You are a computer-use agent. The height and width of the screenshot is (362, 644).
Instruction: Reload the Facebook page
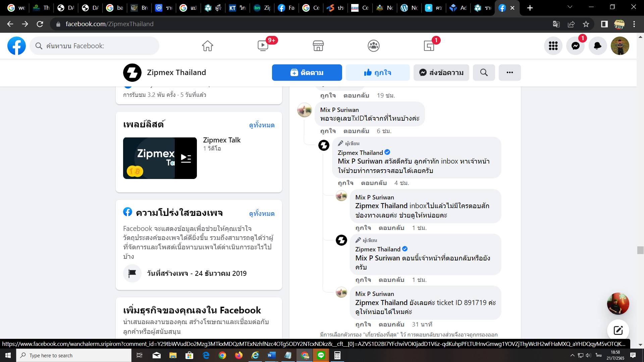pos(40,24)
